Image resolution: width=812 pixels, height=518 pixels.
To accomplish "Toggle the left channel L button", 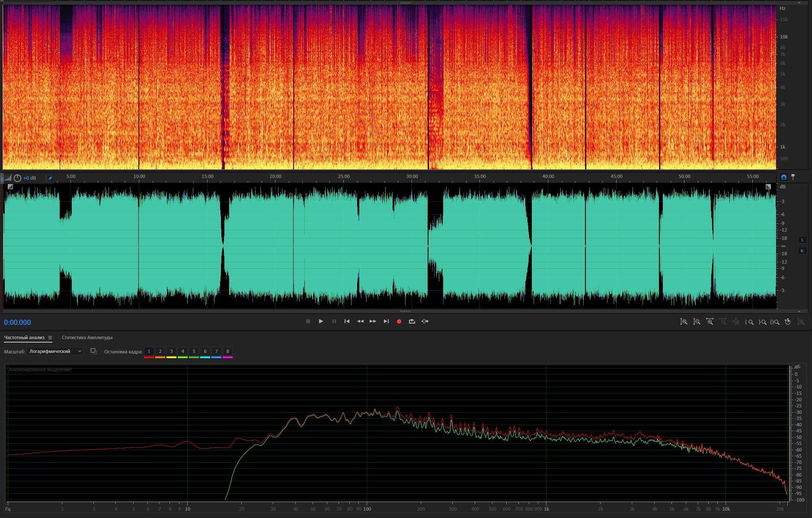I will click(802, 240).
